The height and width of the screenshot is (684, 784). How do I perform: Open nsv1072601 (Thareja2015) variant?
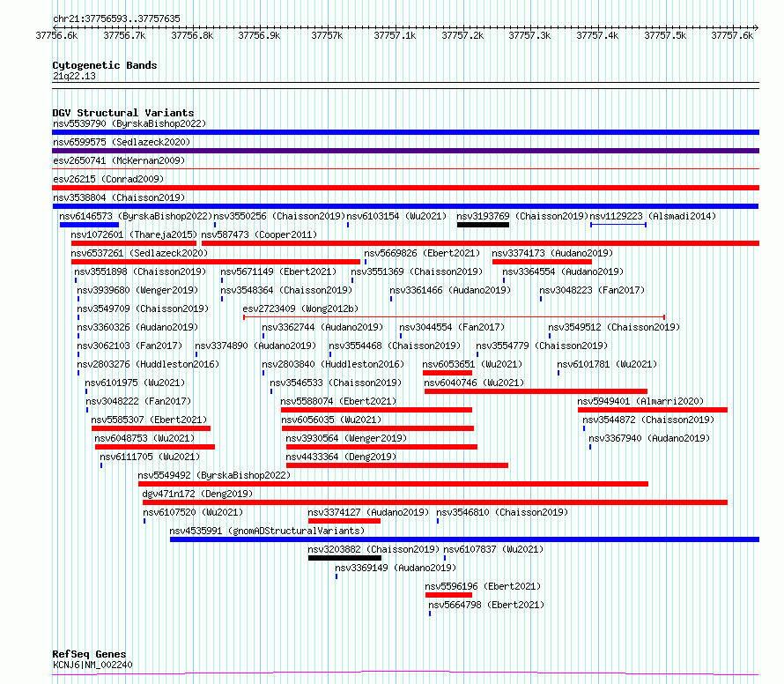point(134,234)
